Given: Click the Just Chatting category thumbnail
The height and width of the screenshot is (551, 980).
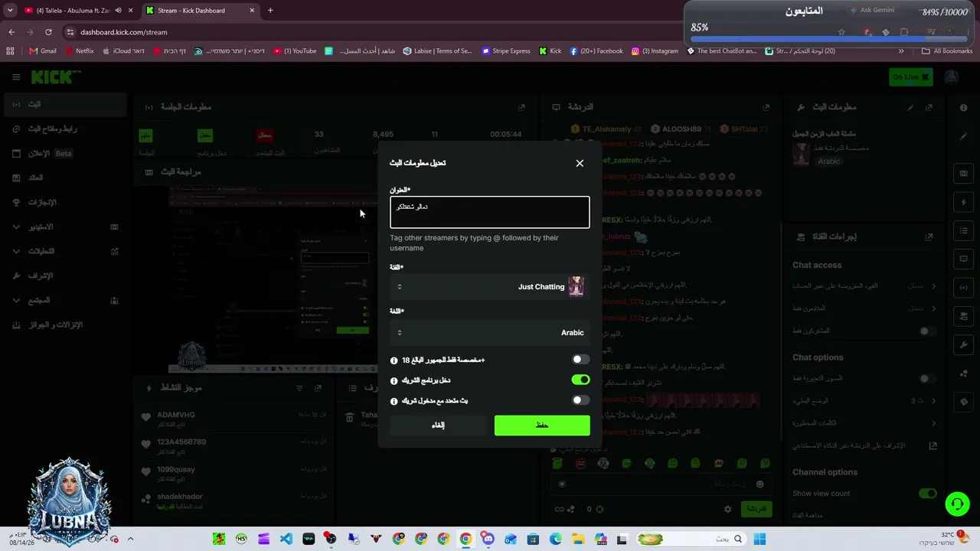Looking at the screenshot, I should pos(576,287).
